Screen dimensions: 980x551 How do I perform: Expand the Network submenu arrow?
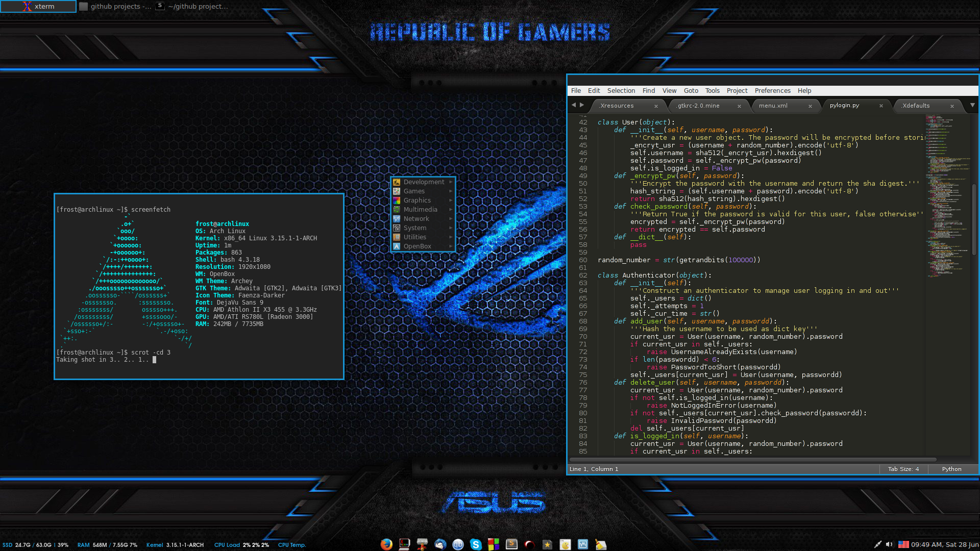(451, 219)
